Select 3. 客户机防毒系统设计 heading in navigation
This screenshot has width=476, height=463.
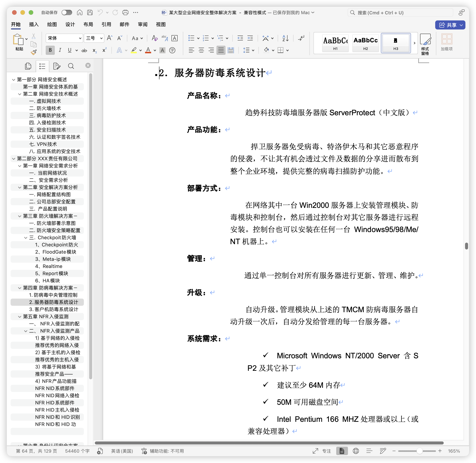[x=53, y=309]
